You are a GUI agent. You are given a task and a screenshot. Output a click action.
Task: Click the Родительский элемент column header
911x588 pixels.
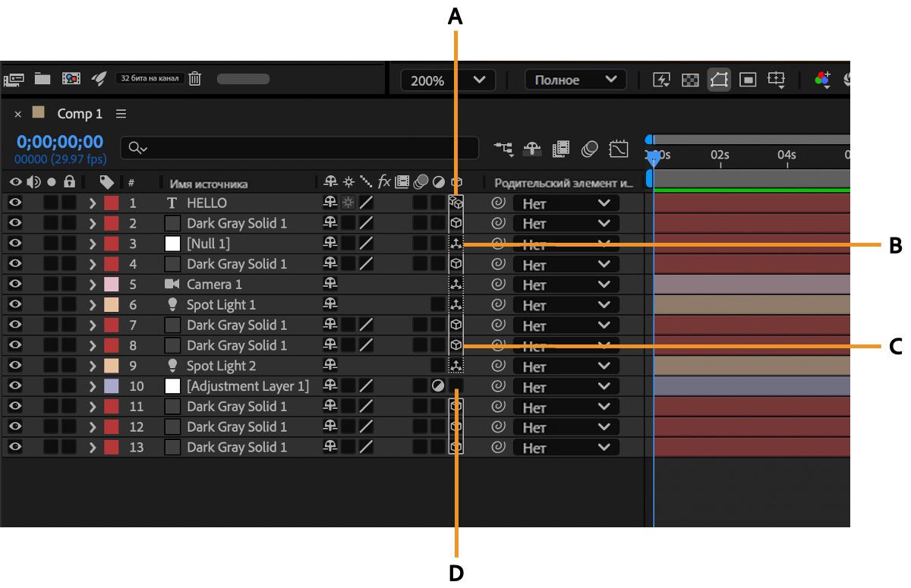[x=563, y=184]
